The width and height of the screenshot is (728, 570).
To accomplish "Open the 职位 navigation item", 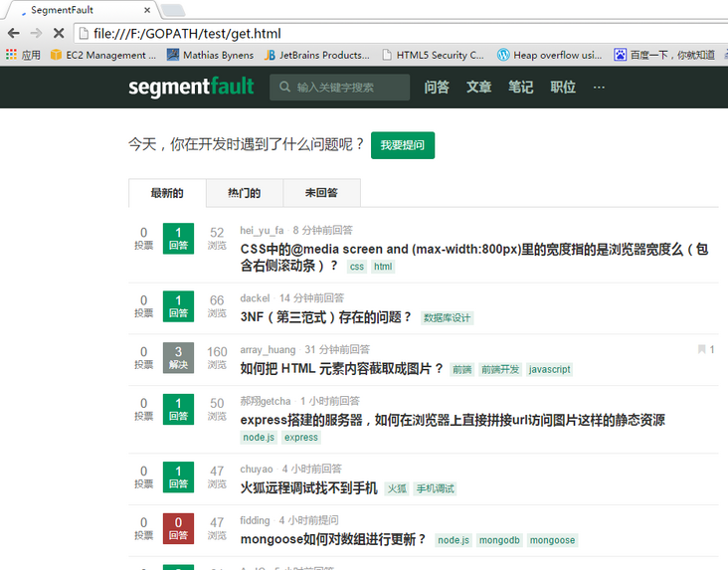I will (x=563, y=87).
